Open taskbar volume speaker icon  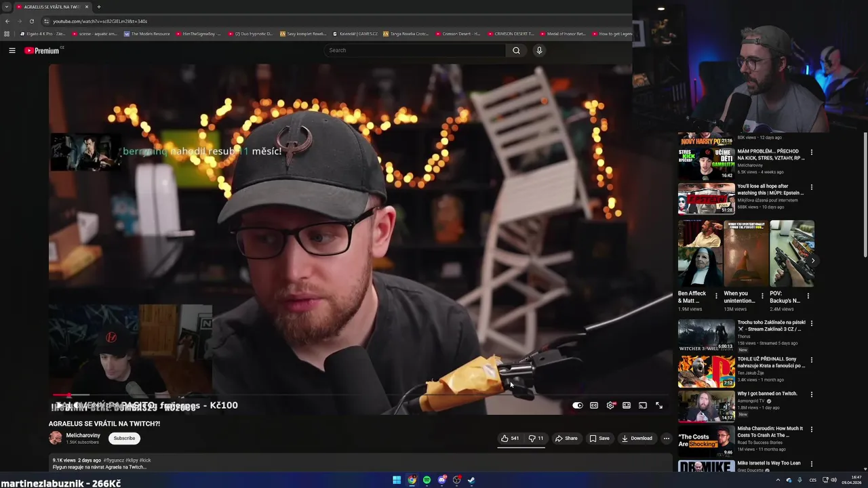tap(833, 480)
